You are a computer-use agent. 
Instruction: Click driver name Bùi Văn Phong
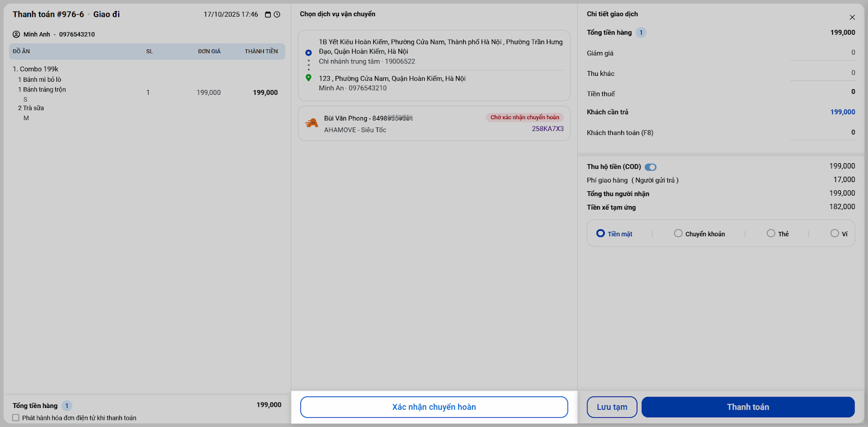346,118
